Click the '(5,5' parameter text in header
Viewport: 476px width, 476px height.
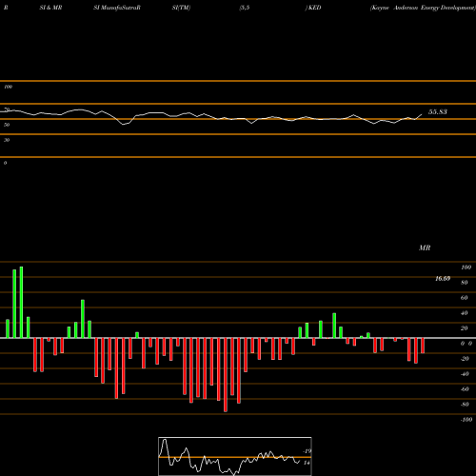click(x=245, y=8)
